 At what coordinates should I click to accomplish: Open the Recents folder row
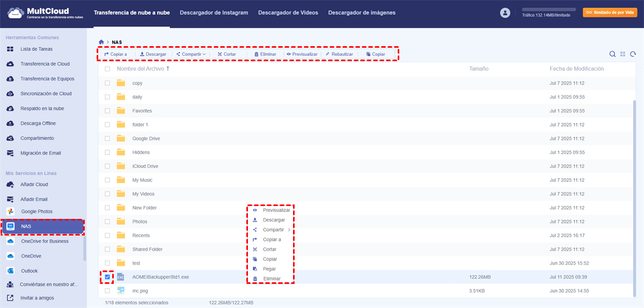[367, 236]
